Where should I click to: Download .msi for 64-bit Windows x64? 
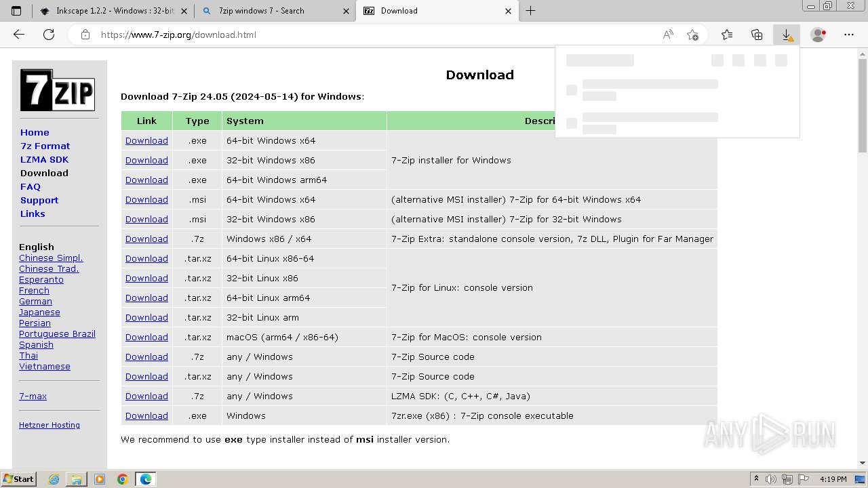(x=146, y=199)
